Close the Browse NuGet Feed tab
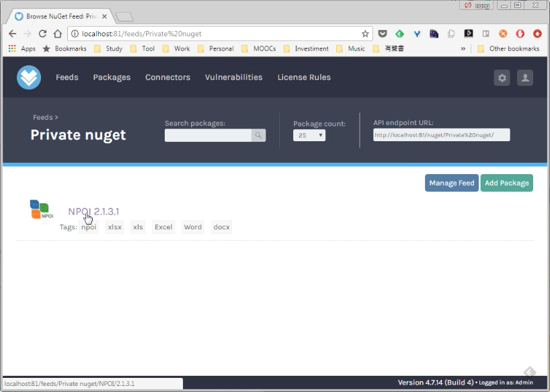Viewport: 550px width, 392px height. click(104, 17)
